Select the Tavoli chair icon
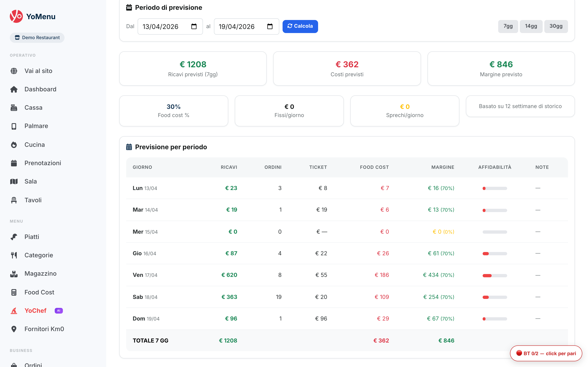Image resolution: width=588 pixels, height=367 pixels. pyautogui.click(x=14, y=200)
